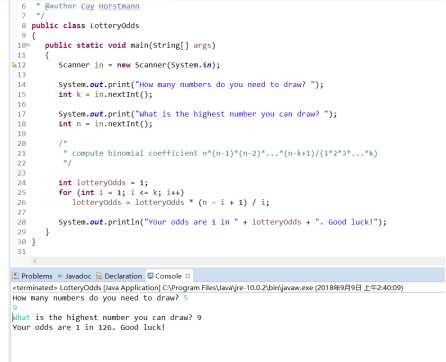Click console output 'Your odds are 1 in 126. Good luck!'

89,327
